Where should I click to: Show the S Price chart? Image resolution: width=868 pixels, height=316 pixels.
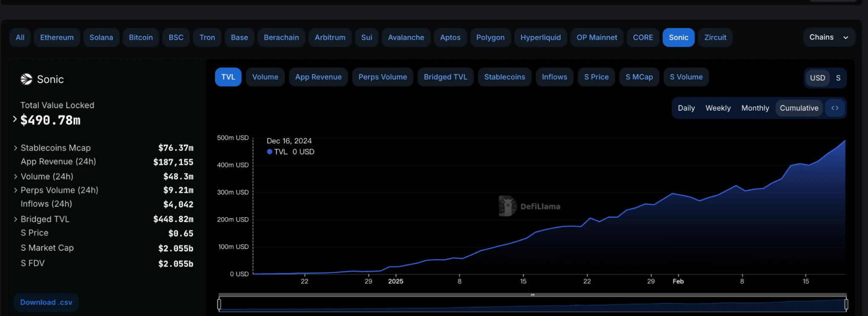[596, 77]
